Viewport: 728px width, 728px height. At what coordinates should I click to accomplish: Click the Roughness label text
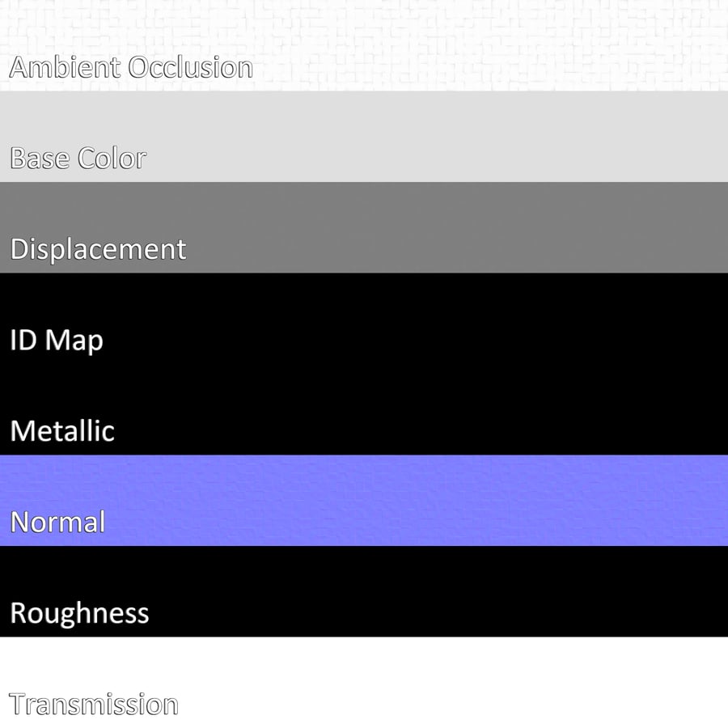(79, 613)
